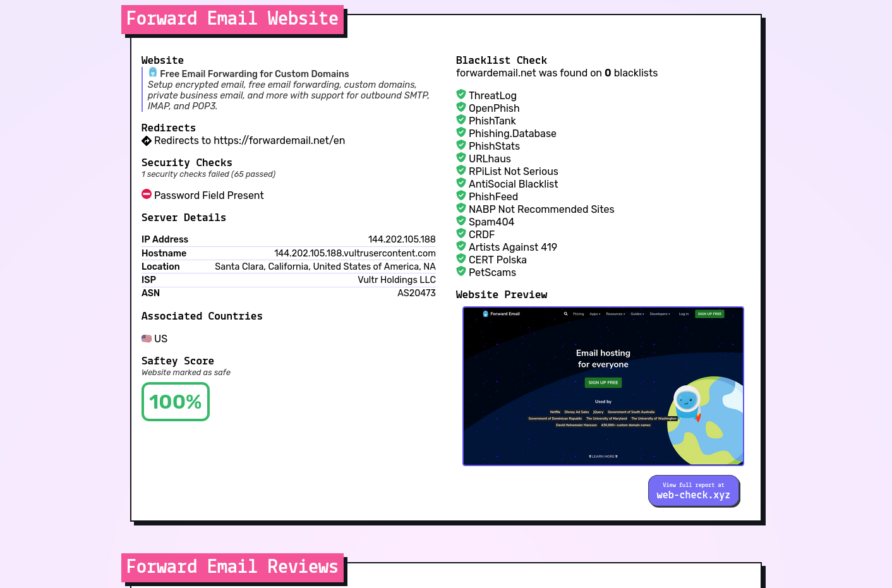Click the redirect diamond icon
Image resolution: width=892 pixels, height=588 pixels.
coord(147,141)
